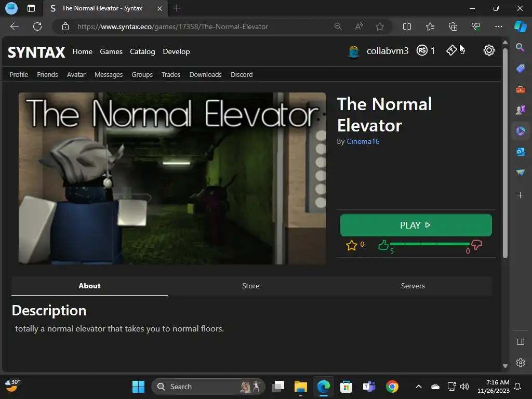This screenshot has width=532, height=399.
Task: Toggle the sidebar visibility icon
Action: 520,342
